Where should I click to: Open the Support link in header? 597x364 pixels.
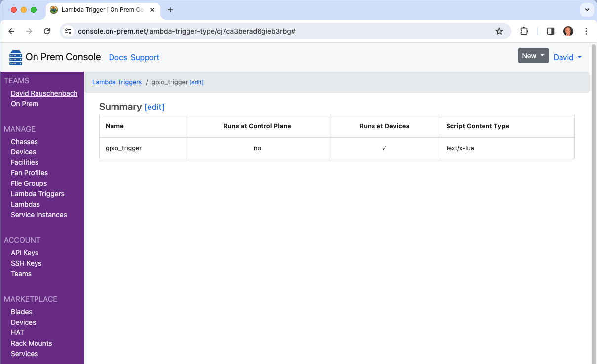pyautogui.click(x=145, y=57)
